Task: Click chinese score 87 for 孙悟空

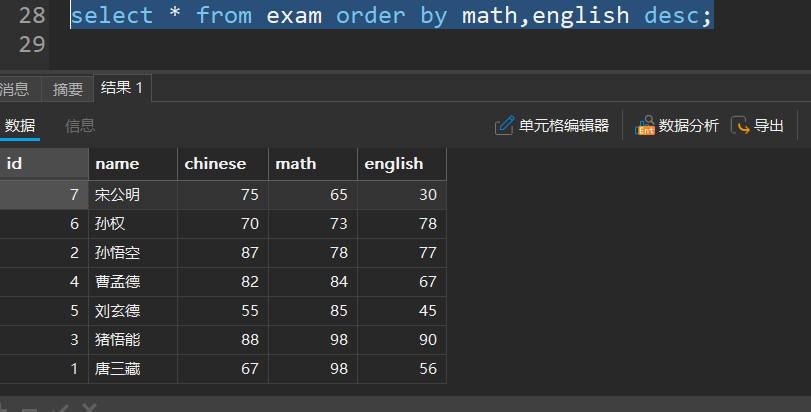Action: pyautogui.click(x=223, y=253)
